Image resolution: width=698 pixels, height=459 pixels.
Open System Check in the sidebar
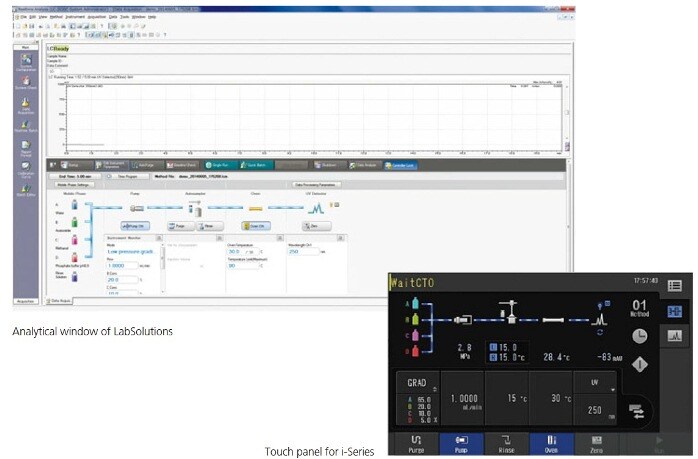coord(26,82)
